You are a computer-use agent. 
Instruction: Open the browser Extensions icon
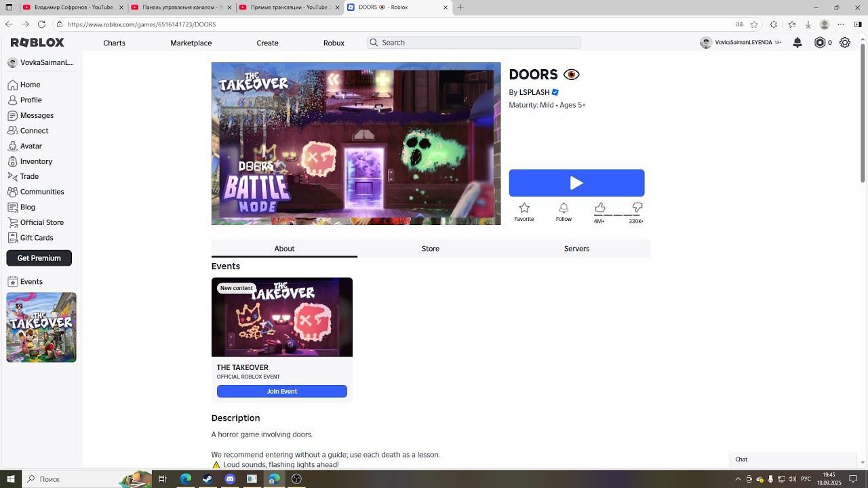pyautogui.click(x=774, y=24)
